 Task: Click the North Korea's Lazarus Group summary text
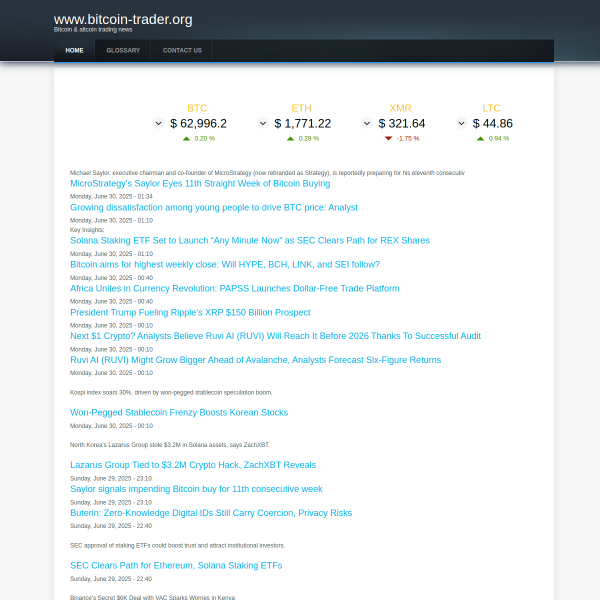click(170, 445)
